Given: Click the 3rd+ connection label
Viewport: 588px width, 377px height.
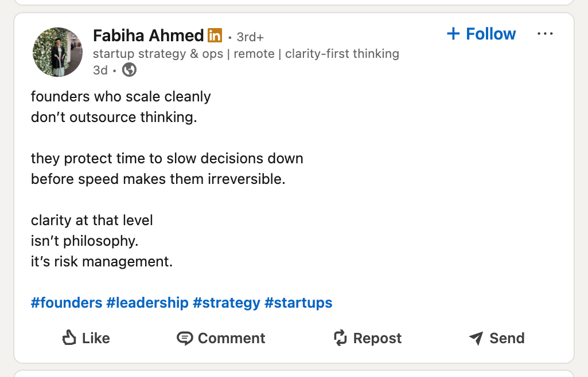Looking at the screenshot, I should click(x=251, y=36).
